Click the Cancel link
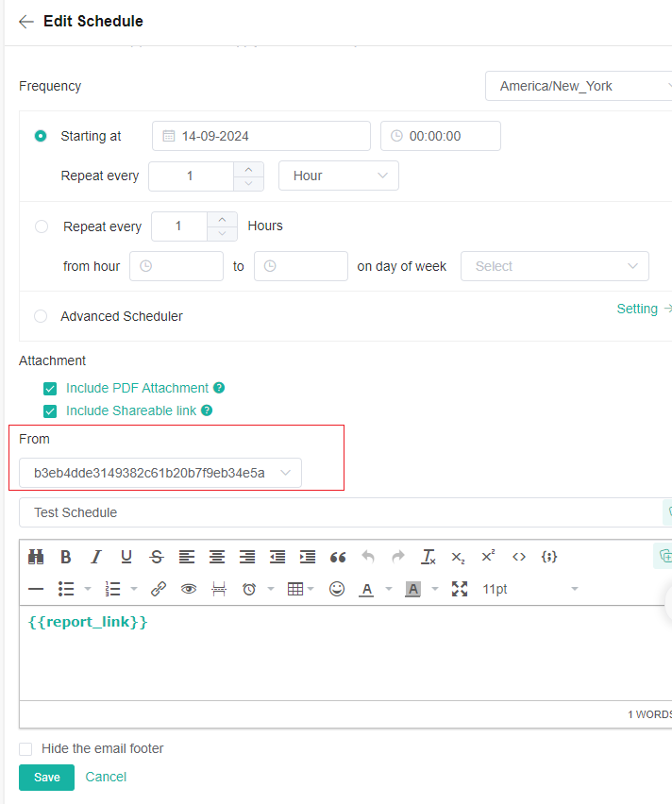 click(x=106, y=777)
